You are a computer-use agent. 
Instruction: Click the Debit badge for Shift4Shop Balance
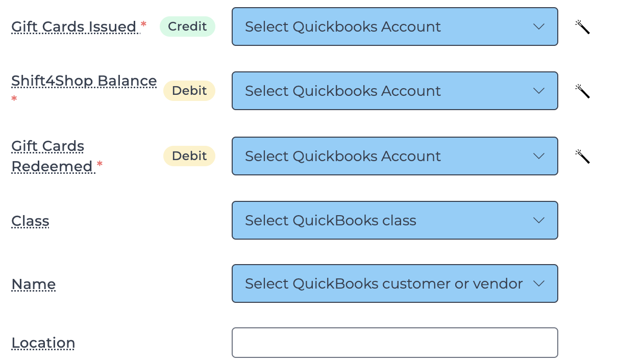[189, 91]
